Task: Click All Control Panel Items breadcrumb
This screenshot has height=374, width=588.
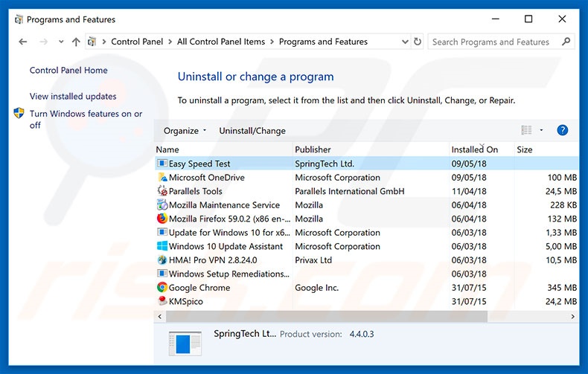Action: (x=221, y=42)
